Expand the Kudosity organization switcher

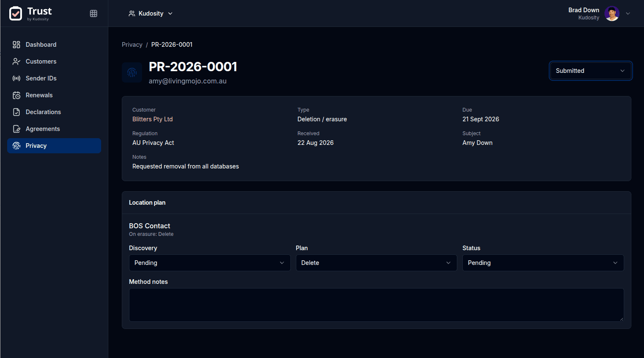coord(150,13)
